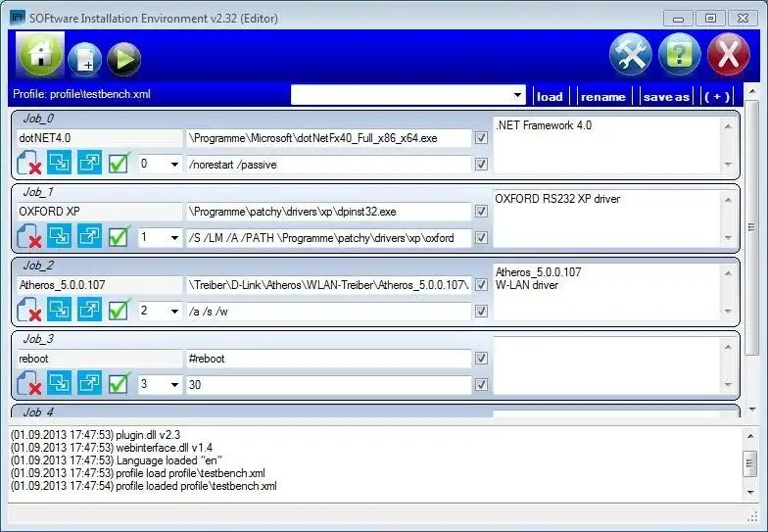Start the installation run with play icon
The height and width of the screenshot is (532, 768).
[x=123, y=60]
